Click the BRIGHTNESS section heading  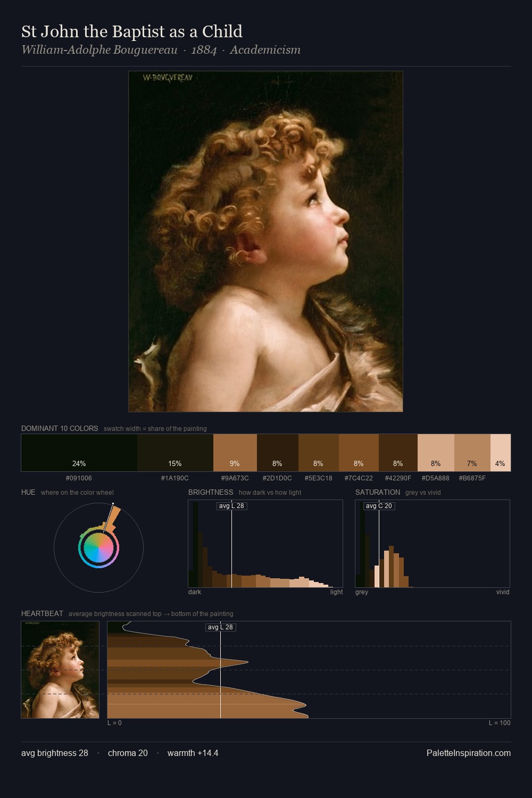pos(211,492)
